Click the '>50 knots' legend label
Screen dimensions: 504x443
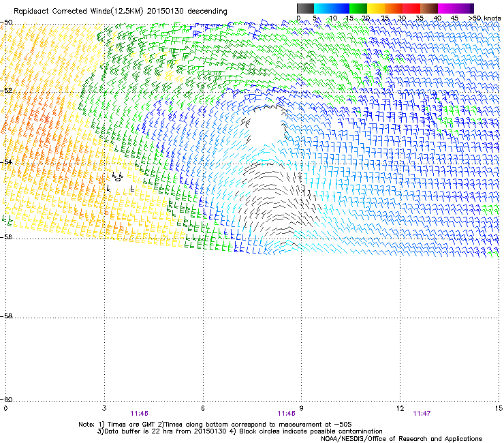(485, 18)
